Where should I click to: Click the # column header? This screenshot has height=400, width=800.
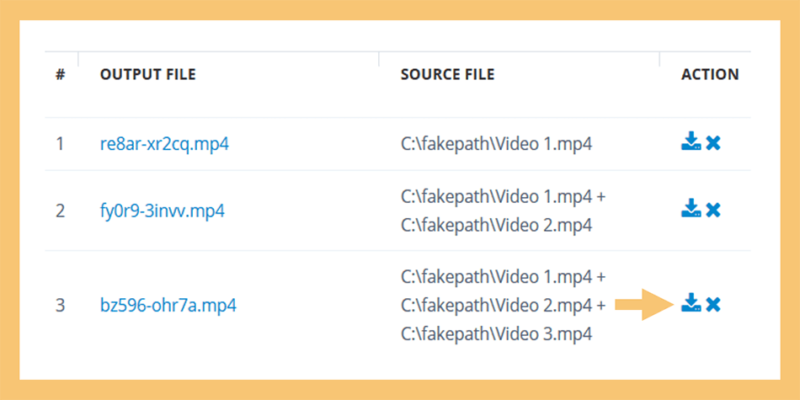(60, 74)
